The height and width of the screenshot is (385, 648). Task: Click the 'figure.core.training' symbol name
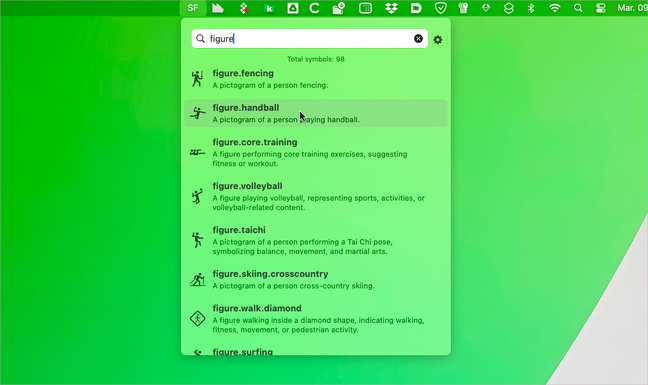255,142
